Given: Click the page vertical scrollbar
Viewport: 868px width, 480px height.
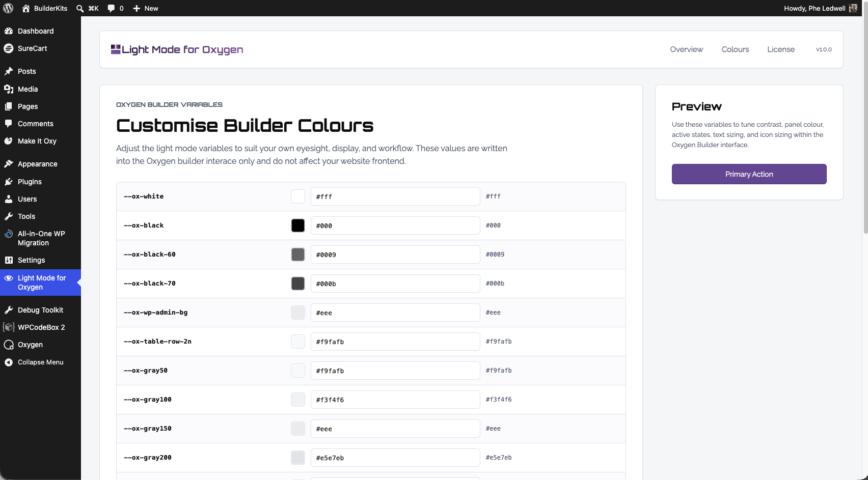Looking at the screenshot, I should (865, 117).
